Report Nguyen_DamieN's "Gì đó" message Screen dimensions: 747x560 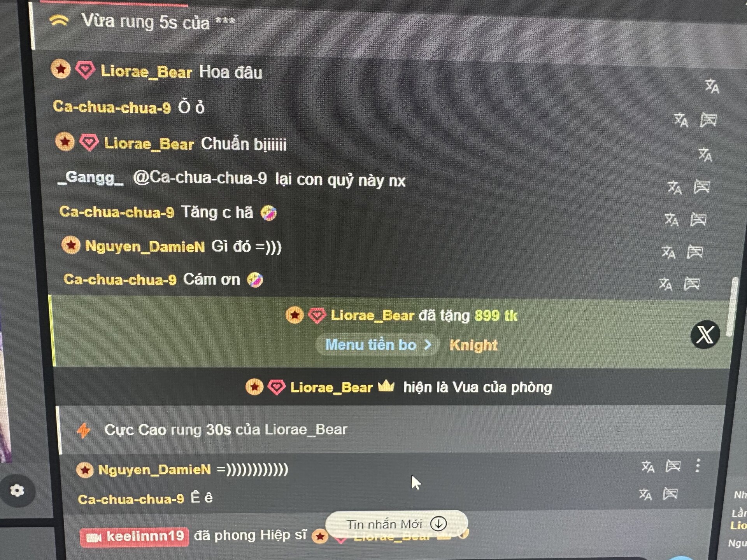tap(695, 252)
